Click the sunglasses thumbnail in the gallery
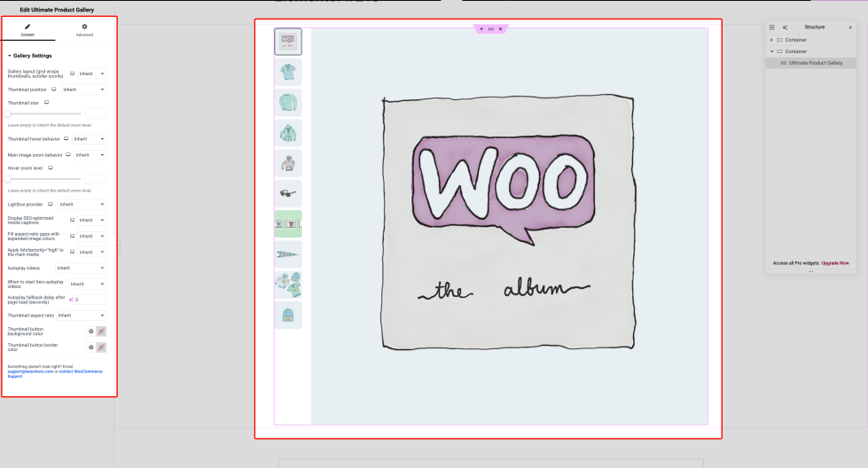 [x=287, y=193]
